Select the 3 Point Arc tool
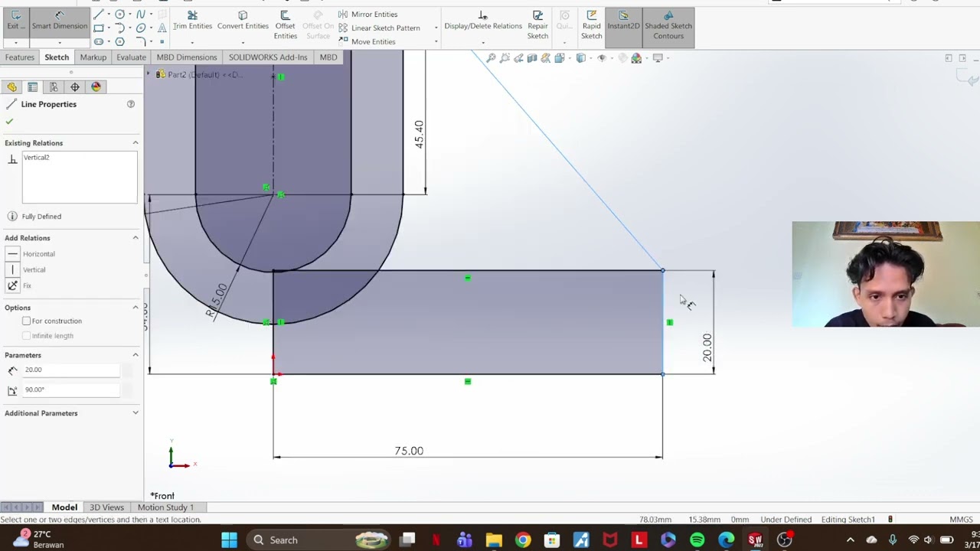 click(x=120, y=28)
